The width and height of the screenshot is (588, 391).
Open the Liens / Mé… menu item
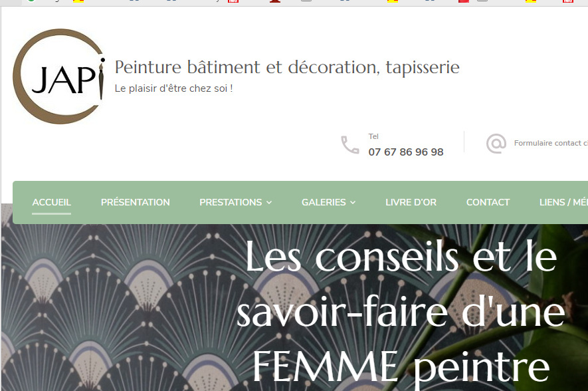[563, 202]
